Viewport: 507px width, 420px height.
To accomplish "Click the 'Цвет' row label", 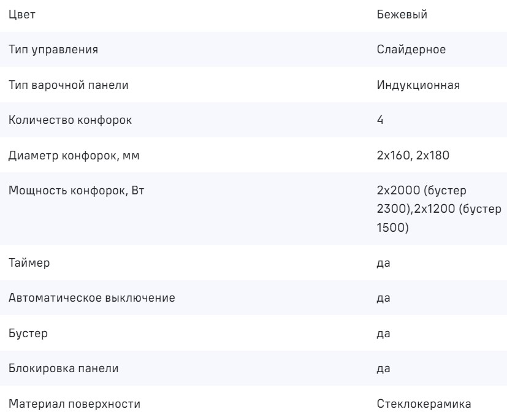I will 22,15.
